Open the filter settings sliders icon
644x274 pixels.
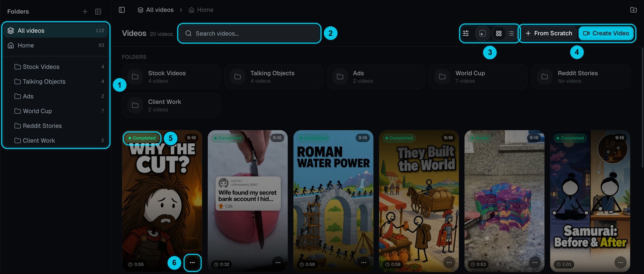click(466, 33)
